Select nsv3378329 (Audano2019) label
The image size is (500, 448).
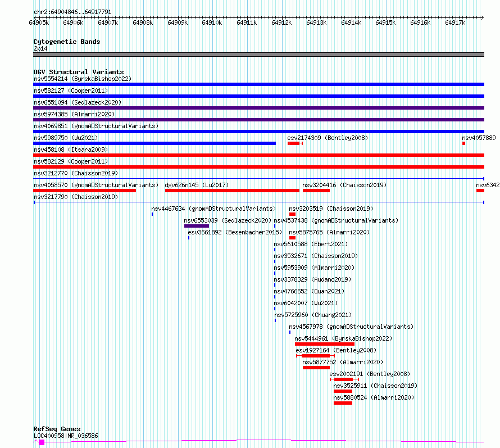click(312, 279)
